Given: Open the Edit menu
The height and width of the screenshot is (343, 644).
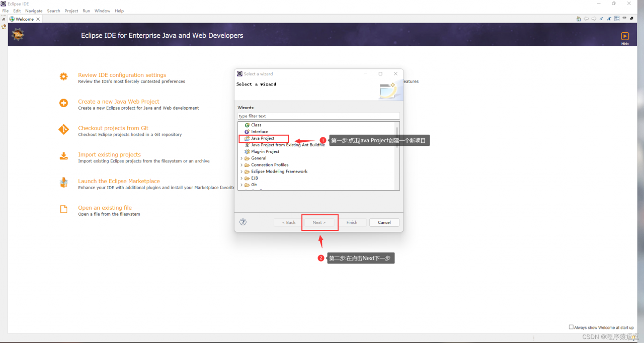Looking at the screenshot, I should click(17, 11).
